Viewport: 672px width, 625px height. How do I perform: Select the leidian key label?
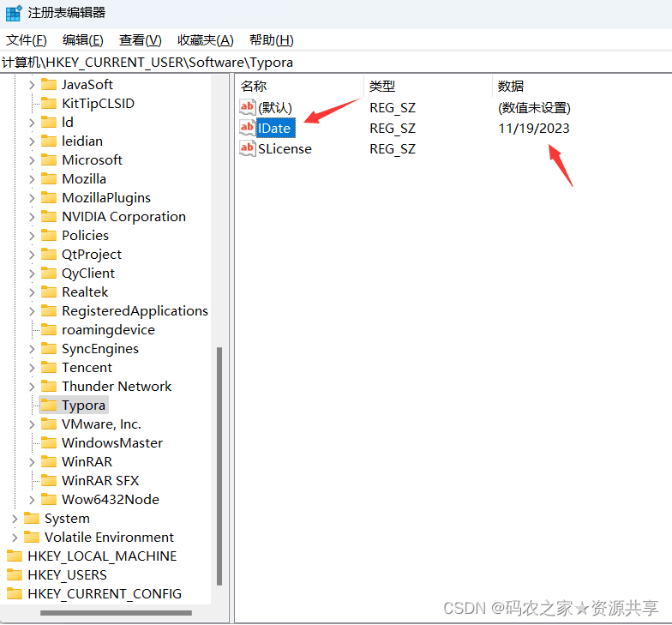tap(82, 141)
